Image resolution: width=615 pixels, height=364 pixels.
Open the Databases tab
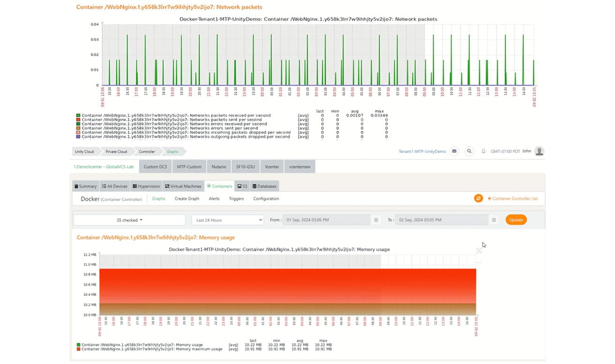point(265,186)
